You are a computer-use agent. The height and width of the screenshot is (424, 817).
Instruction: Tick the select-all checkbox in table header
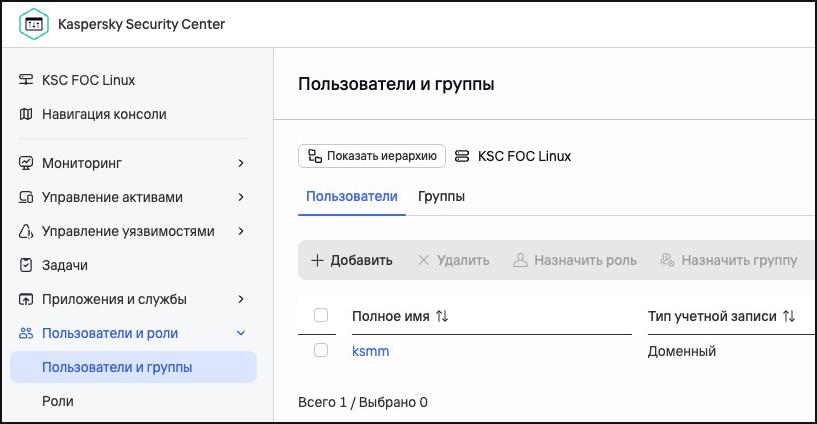tap(321, 315)
